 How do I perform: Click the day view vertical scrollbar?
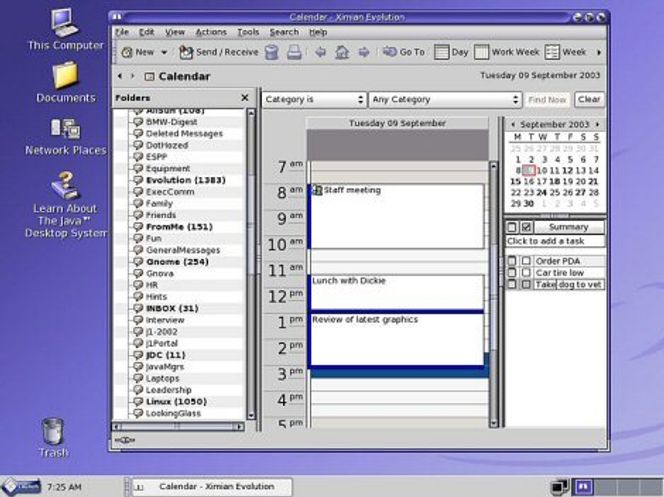tap(493, 294)
